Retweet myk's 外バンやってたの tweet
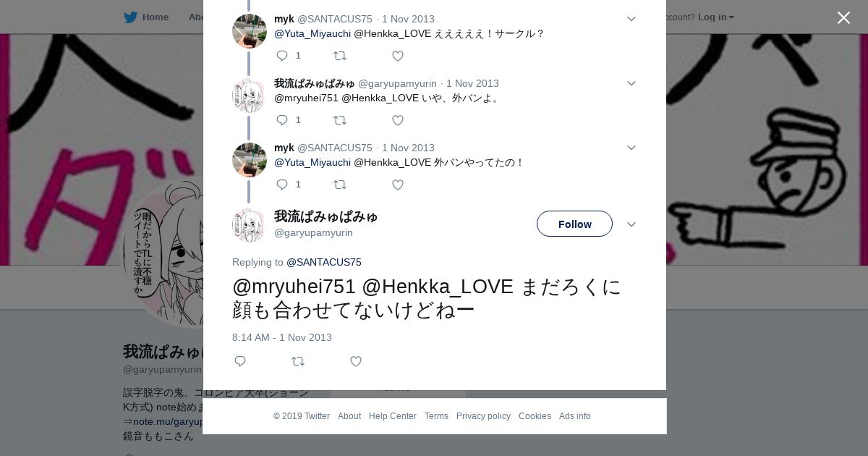This screenshot has height=456, width=868. 339,185
